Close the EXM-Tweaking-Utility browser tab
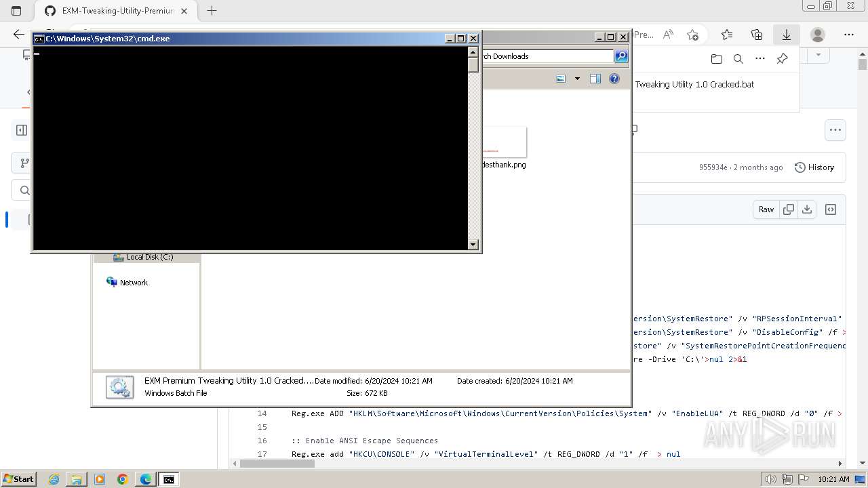 (184, 11)
